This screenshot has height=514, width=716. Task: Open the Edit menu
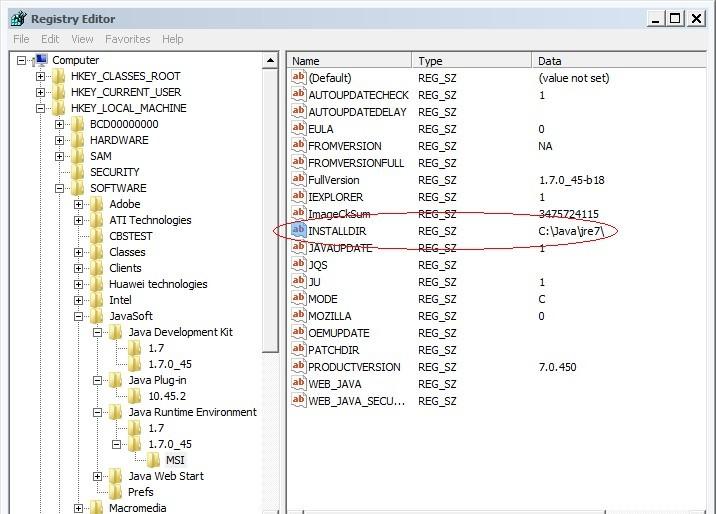click(50, 39)
